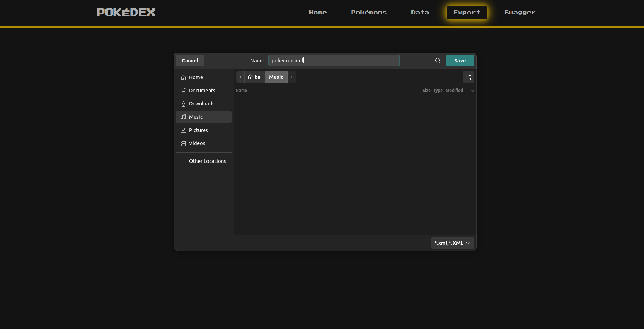Sort files by Name column

(241, 91)
